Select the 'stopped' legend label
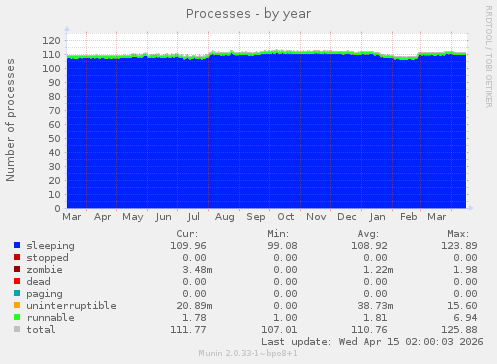 48,258
